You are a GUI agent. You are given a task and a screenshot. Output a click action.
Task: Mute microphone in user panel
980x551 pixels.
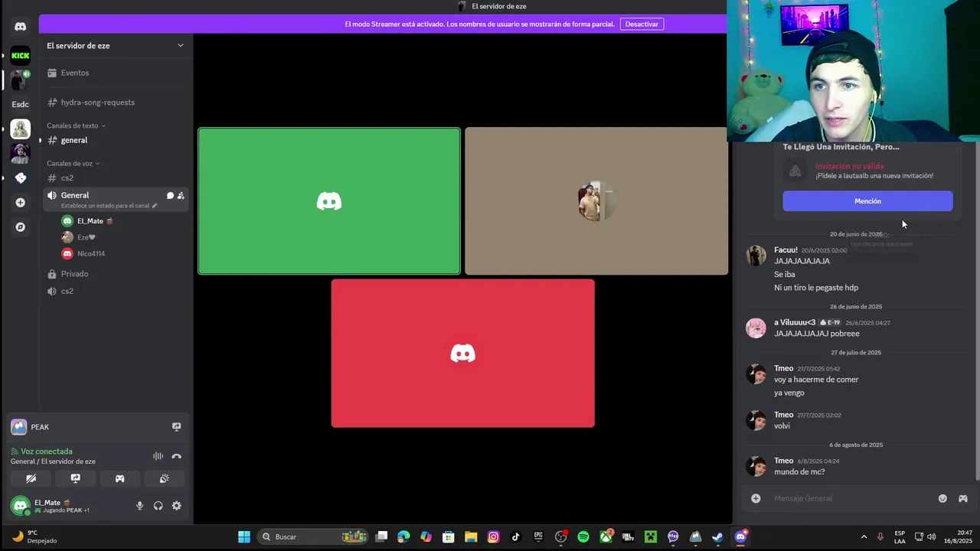(139, 506)
